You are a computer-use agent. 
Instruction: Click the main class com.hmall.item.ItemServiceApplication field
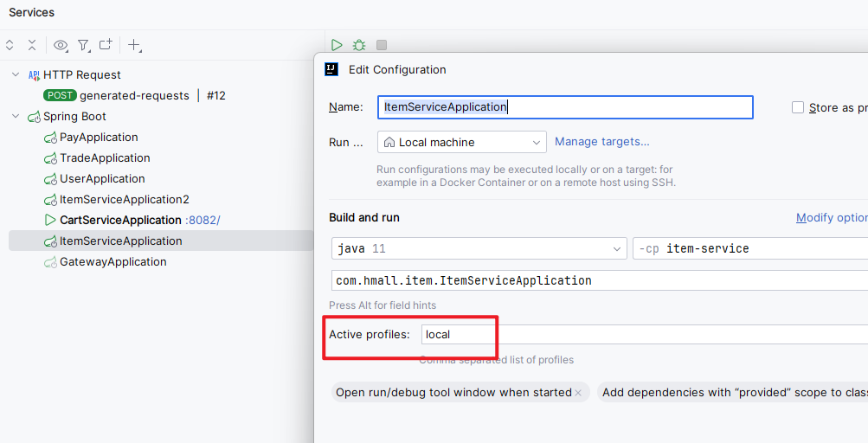coord(600,280)
